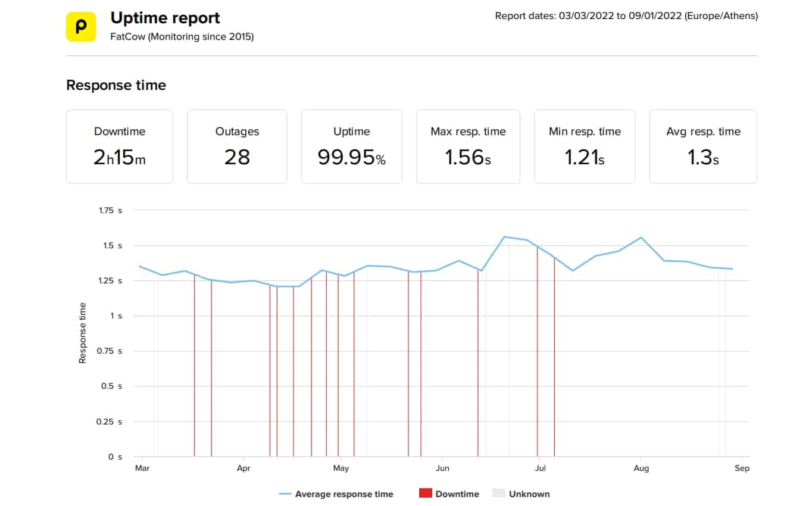Click the 0 s y-axis label
Image resolution: width=812 pixels, height=506 pixels.
[x=115, y=457]
